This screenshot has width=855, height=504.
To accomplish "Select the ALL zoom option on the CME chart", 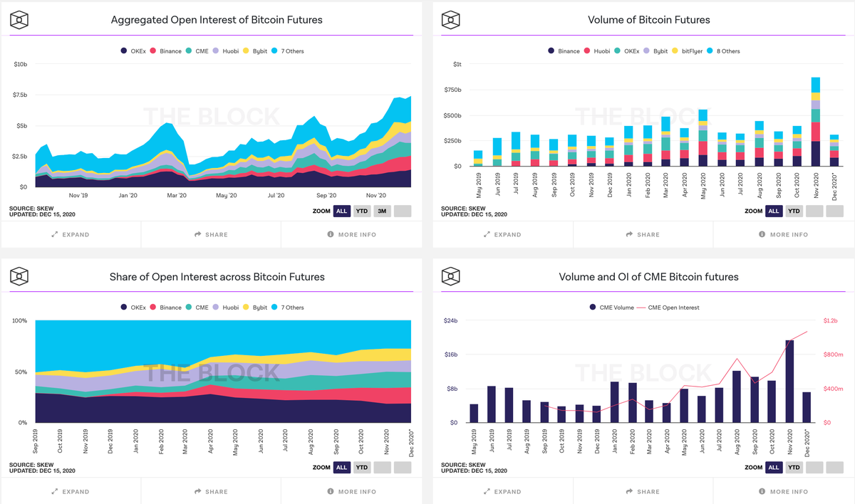I will point(774,467).
